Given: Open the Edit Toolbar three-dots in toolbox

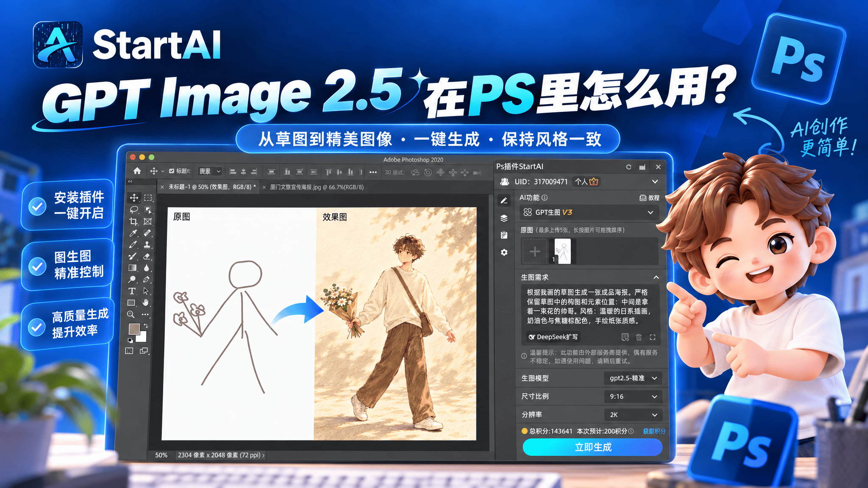Looking at the screenshot, I should click(145, 314).
